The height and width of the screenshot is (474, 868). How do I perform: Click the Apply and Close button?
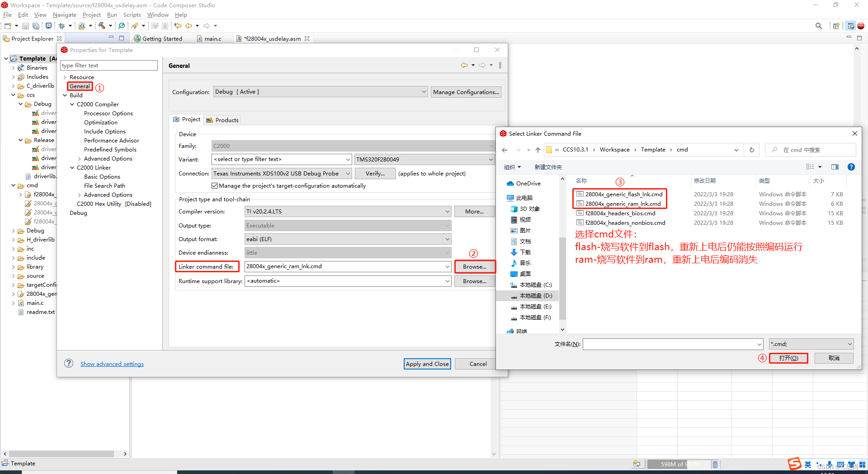pos(427,364)
